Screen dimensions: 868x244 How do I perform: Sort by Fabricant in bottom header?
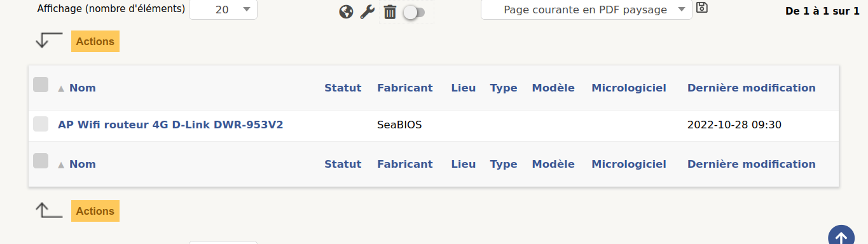tap(405, 164)
